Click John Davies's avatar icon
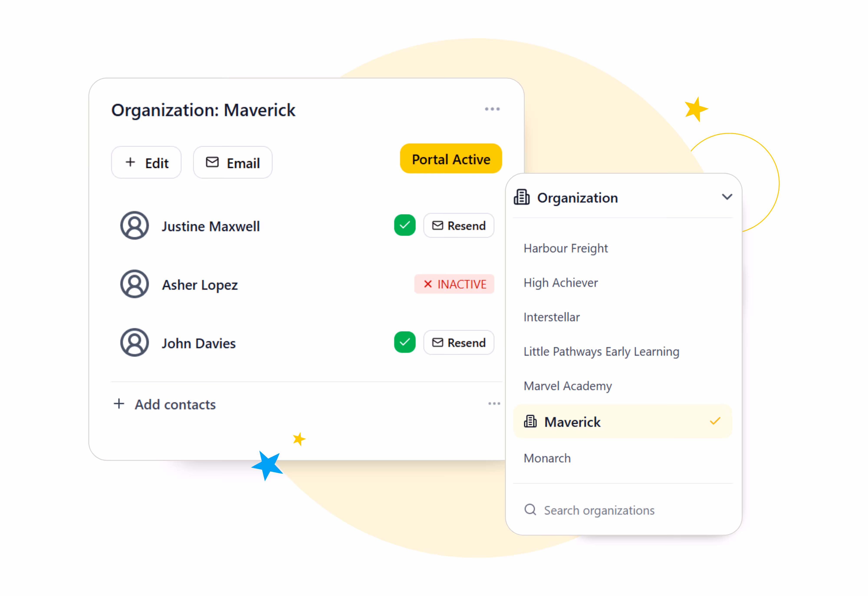This screenshot has height=596, width=868. [x=135, y=342]
